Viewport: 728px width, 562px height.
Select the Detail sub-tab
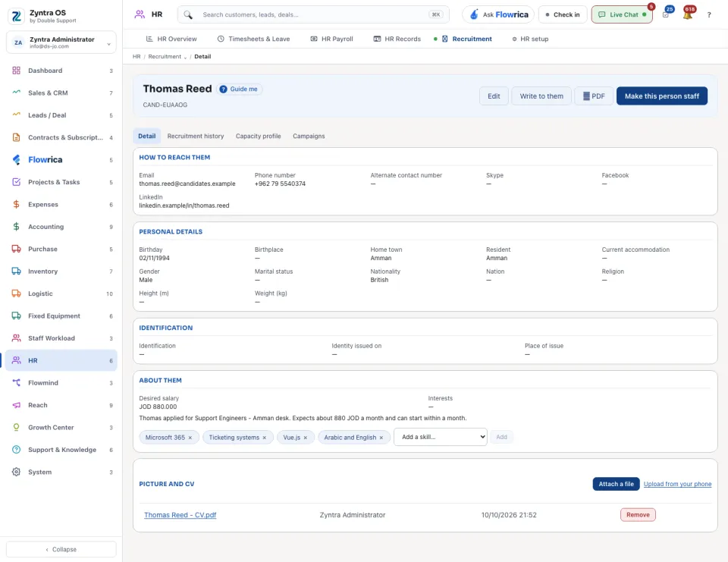click(x=146, y=136)
